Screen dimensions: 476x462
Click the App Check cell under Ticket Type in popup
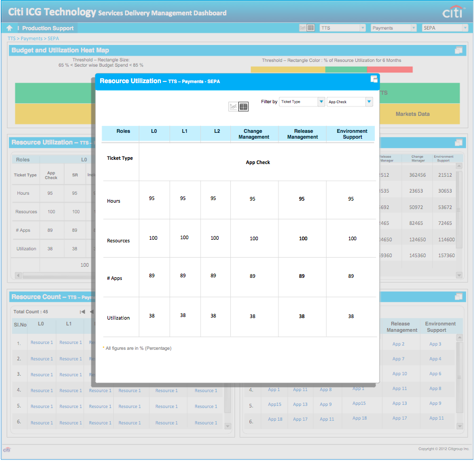(258, 162)
